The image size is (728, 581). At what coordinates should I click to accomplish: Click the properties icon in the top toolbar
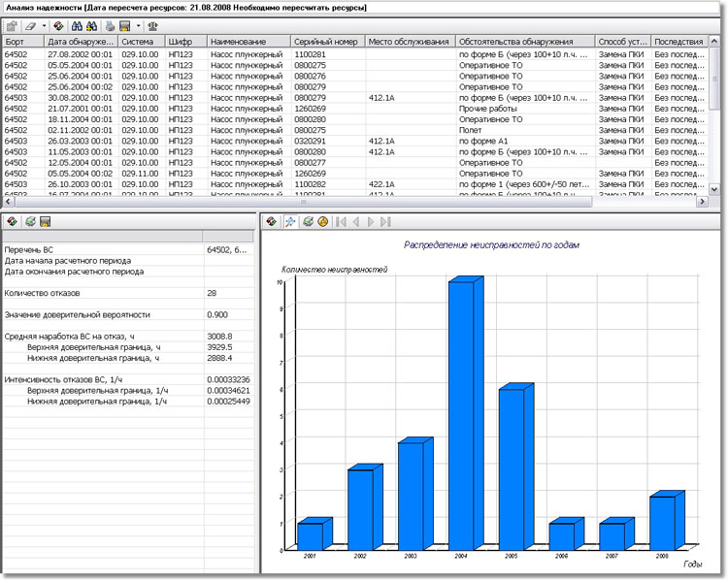12,26
